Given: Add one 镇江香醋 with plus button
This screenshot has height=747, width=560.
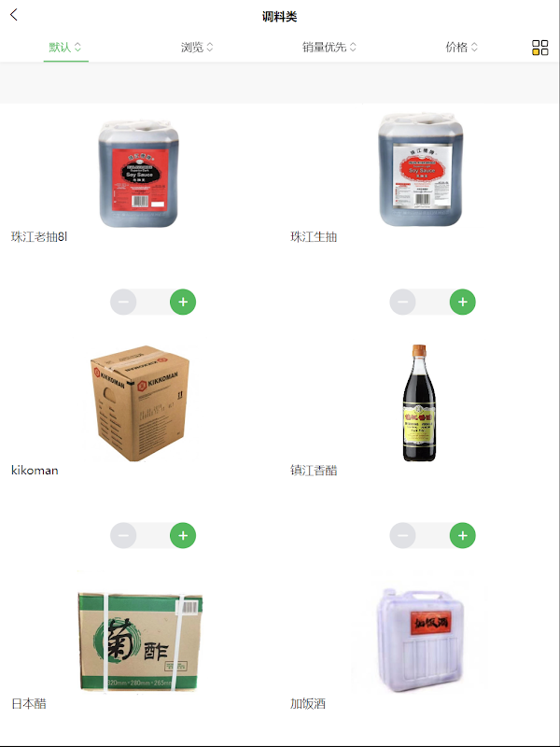Looking at the screenshot, I should click(x=462, y=535).
